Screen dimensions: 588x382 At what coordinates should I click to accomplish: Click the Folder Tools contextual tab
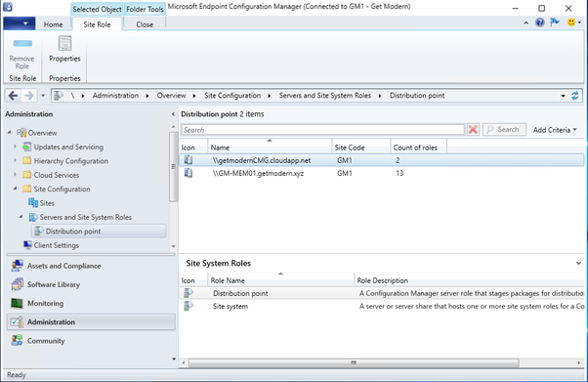pos(145,9)
